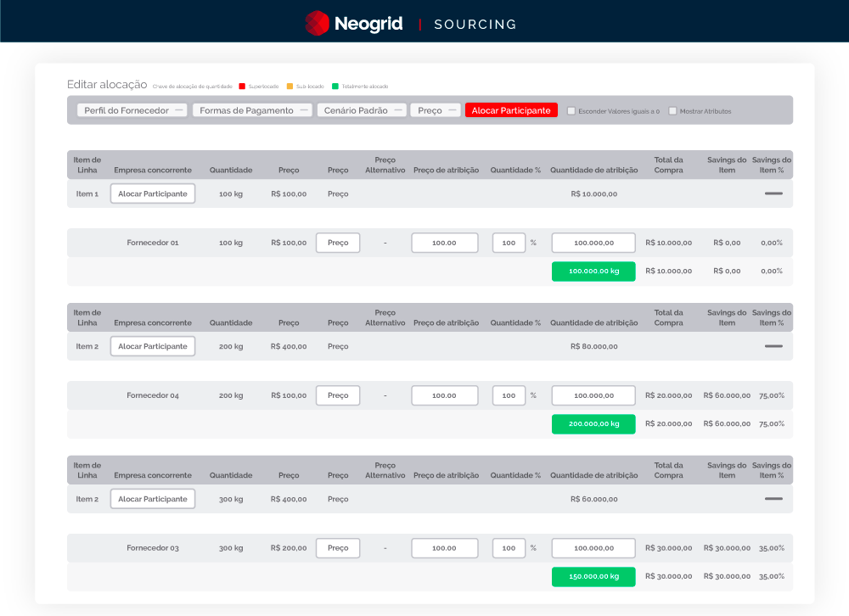Click the green 100.000,00 kg total badge
Viewport: 849px width, 616px height.
click(593, 272)
